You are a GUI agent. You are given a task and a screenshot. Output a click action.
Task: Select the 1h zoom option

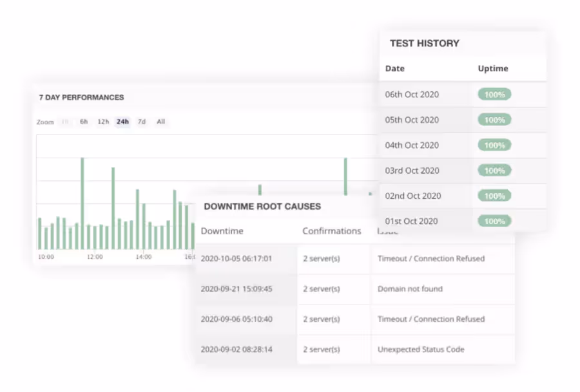[65, 122]
